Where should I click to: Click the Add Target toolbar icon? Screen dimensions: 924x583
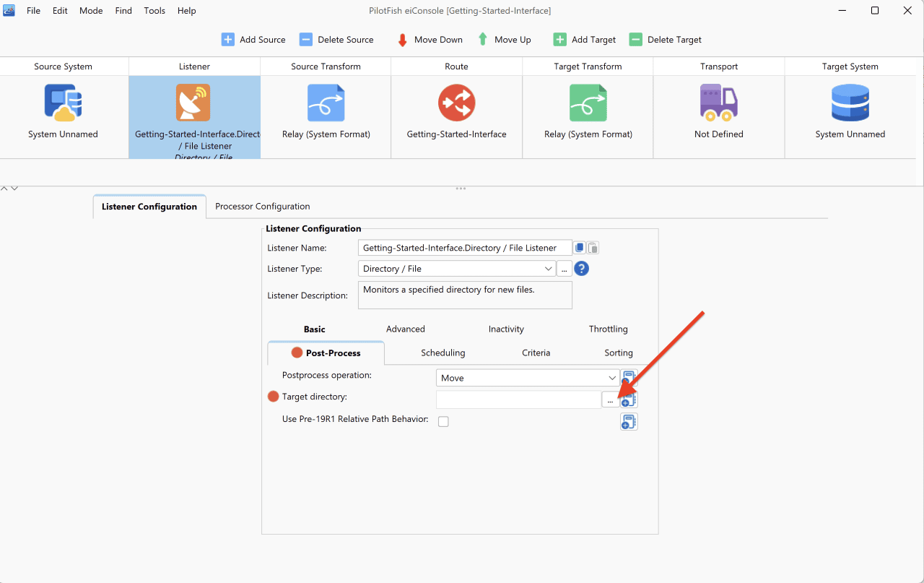tap(559, 40)
